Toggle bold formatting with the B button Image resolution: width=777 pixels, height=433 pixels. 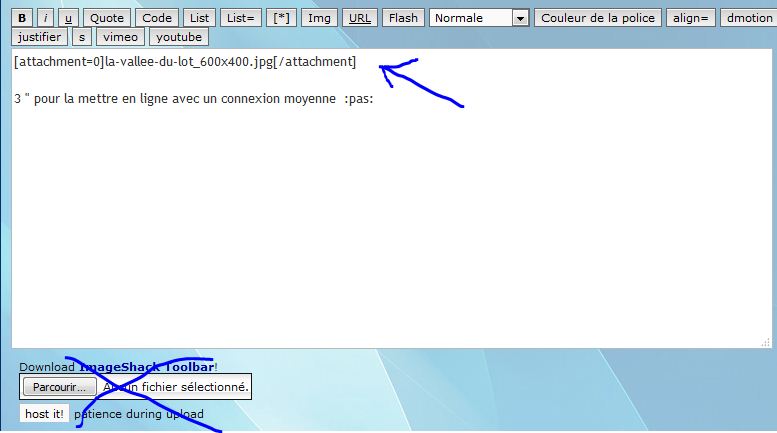[x=22, y=18]
